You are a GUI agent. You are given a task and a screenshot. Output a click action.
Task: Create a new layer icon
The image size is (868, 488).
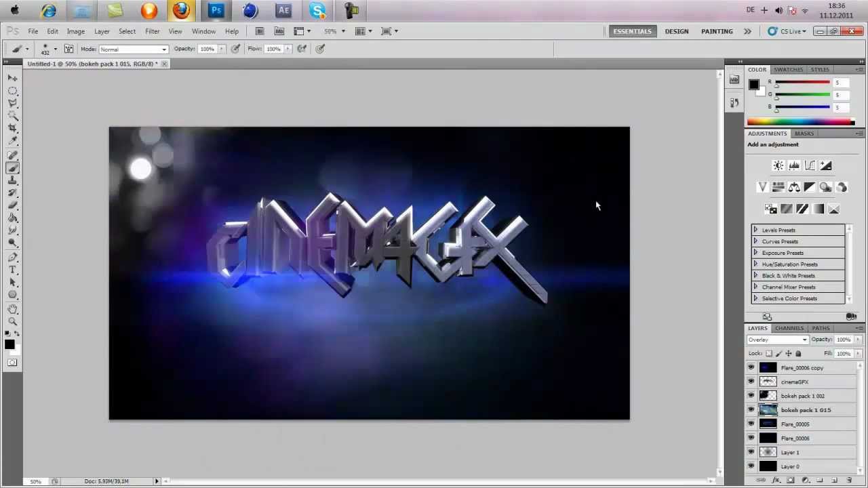pos(835,481)
